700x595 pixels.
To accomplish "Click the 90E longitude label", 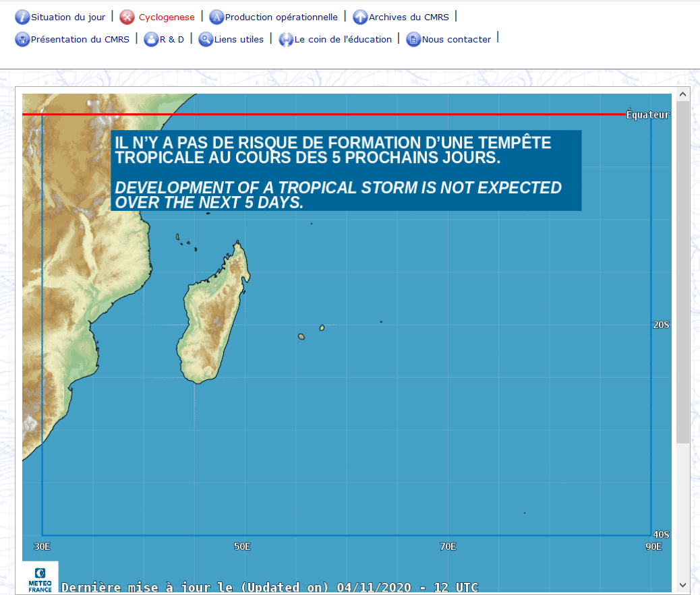I will pos(653,546).
